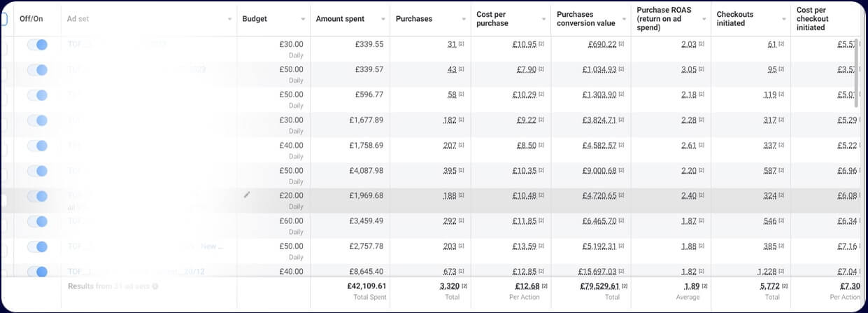Toggle off the ad set spending £4,087.98
This screenshot has width=868, height=313.
coord(38,171)
